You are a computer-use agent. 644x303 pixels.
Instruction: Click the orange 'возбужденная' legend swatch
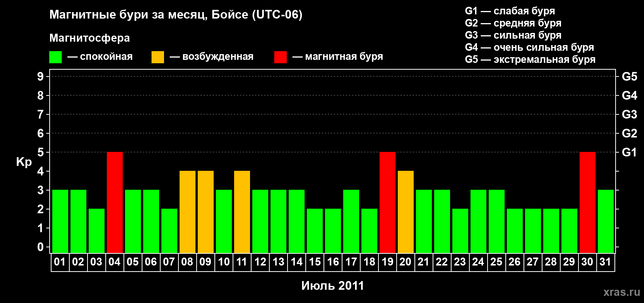pos(158,57)
